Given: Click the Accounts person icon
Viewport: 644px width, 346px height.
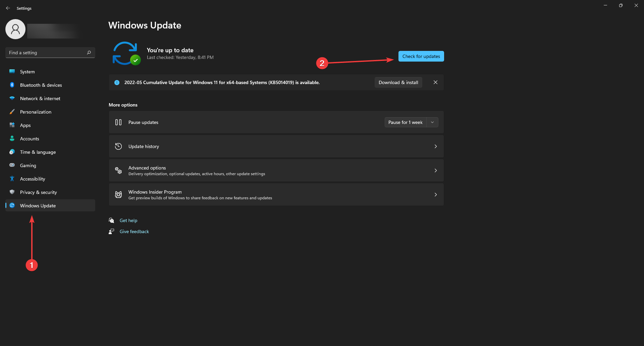Looking at the screenshot, I should 12,138.
